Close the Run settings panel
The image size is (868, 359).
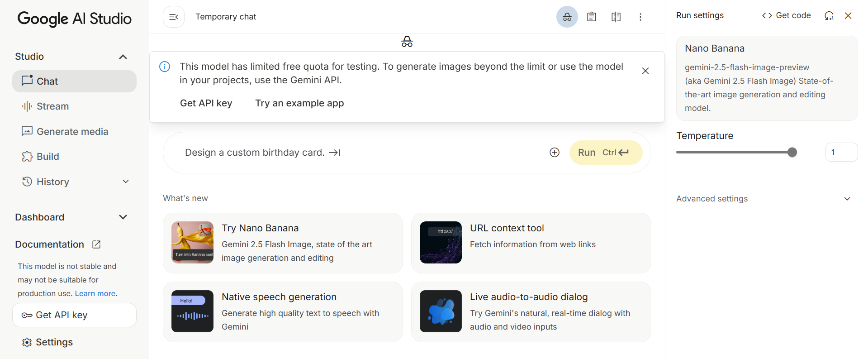click(x=848, y=15)
